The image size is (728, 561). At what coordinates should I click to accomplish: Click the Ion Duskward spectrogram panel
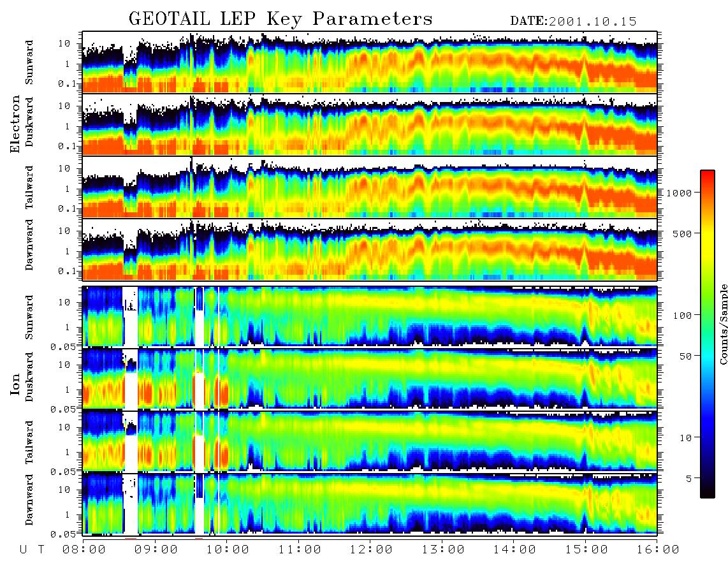[370, 379]
